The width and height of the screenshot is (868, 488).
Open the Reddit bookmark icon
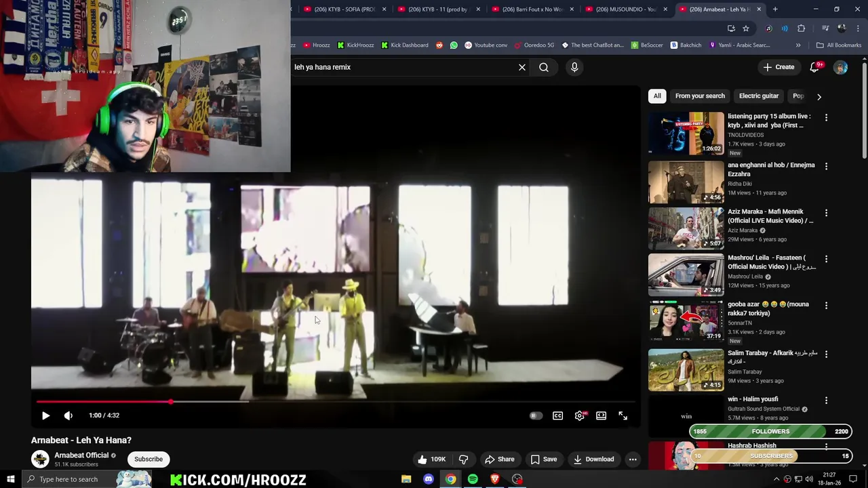click(x=439, y=45)
